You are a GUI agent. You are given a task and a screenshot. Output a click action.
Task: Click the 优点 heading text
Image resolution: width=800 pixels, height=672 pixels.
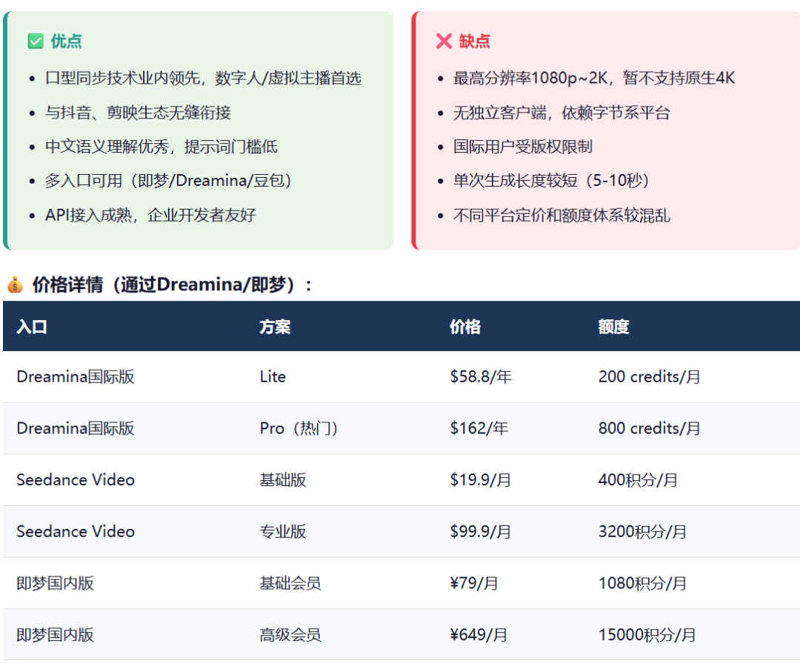click(x=67, y=41)
